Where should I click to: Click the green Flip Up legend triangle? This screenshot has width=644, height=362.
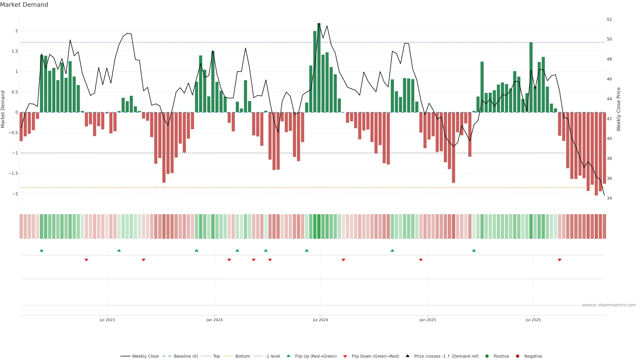click(288, 356)
